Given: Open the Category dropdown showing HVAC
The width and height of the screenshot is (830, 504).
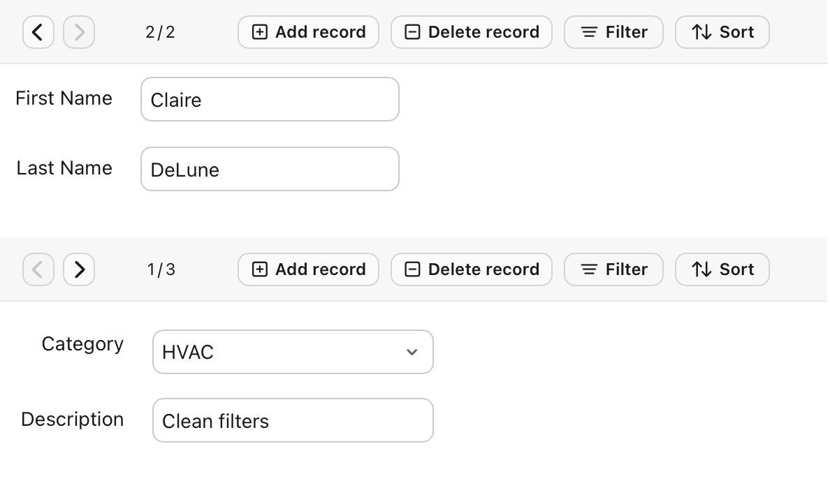Looking at the screenshot, I should (293, 352).
